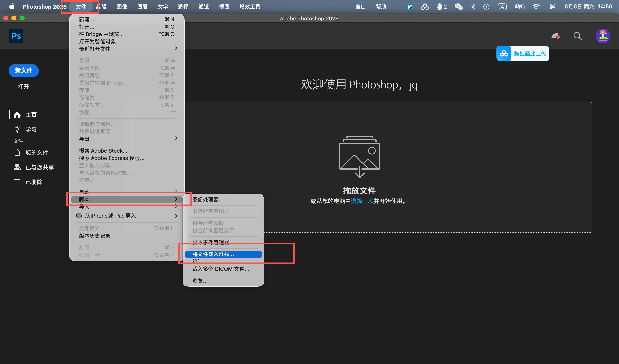Click the search magnifier icon
This screenshot has width=619, height=364.
tap(577, 36)
